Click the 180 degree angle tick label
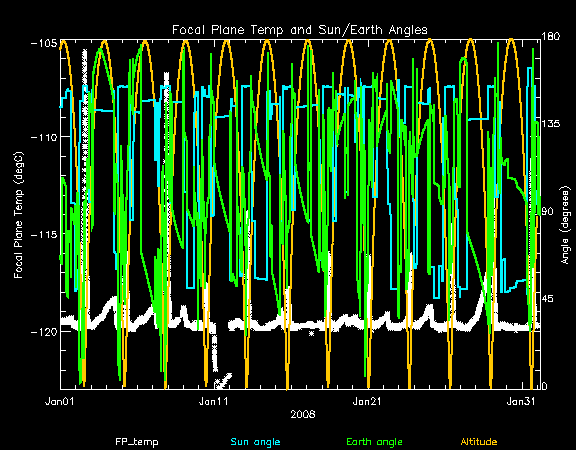This screenshot has width=576, height=450. coord(551,36)
